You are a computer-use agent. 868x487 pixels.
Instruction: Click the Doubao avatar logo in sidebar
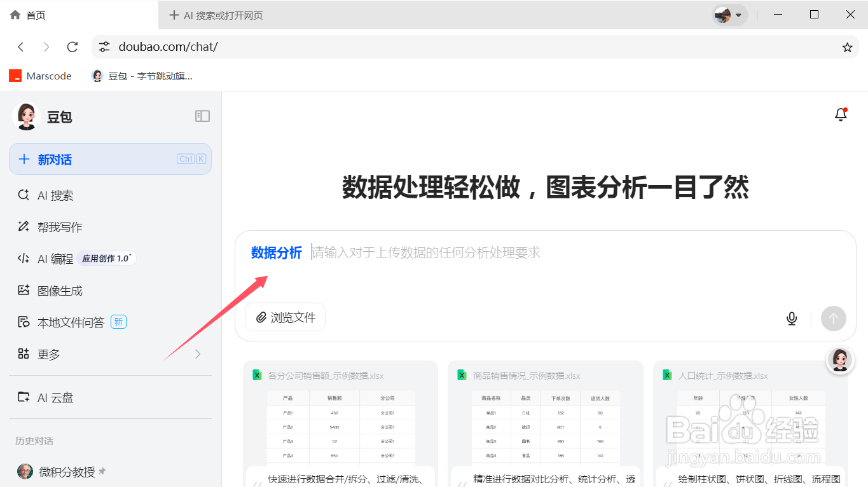[x=26, y=116]
